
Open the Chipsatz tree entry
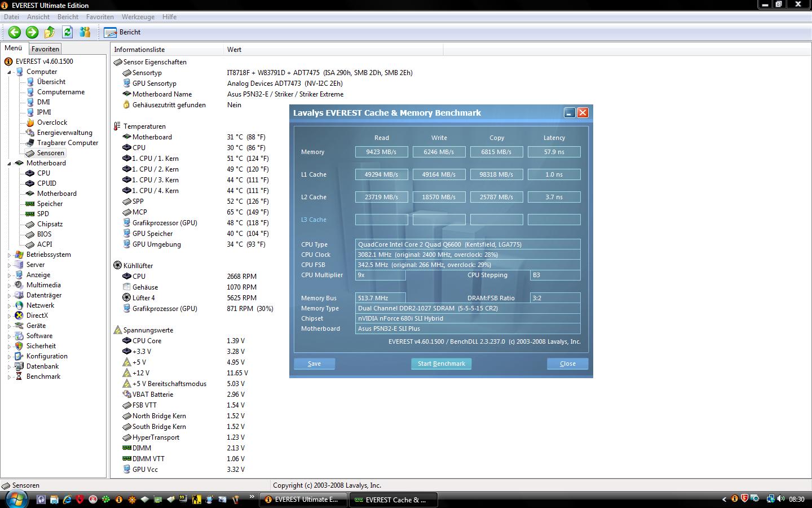click(x=50, y=224)
